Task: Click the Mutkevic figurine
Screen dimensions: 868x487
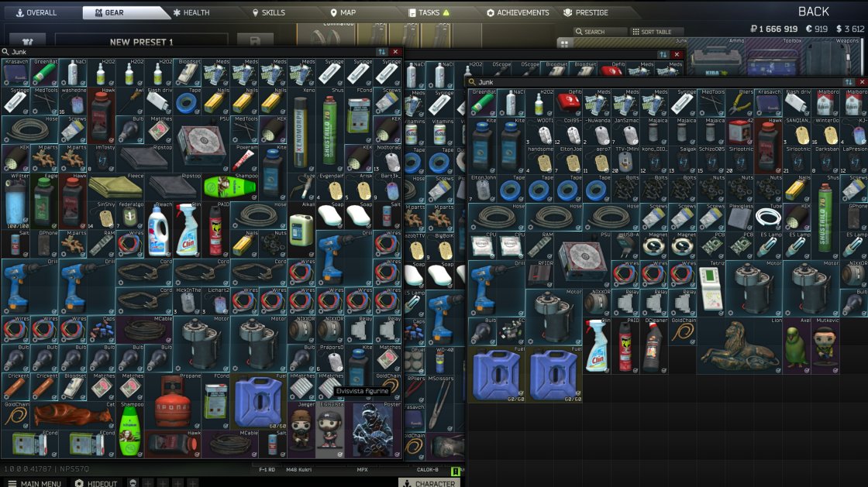Action: point(825,345)
